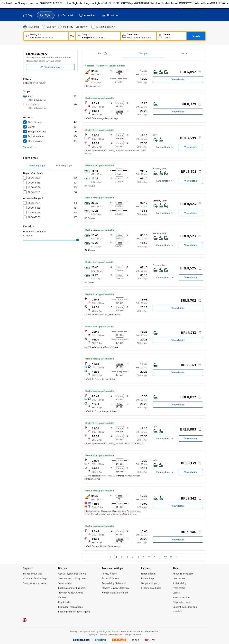This screenshot has height=644, width=229.
Task: Switch to the Fastest results tab
Action: [x=185, y=54]
